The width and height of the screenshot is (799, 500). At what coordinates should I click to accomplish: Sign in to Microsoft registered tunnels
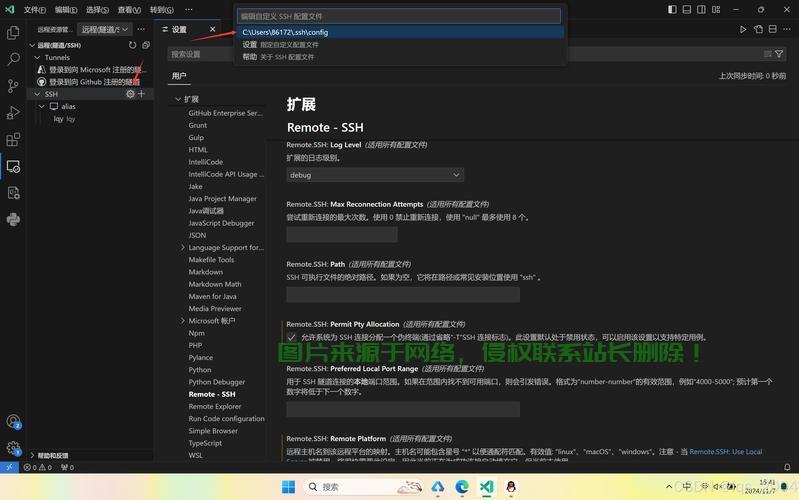(x=94, y=69)
